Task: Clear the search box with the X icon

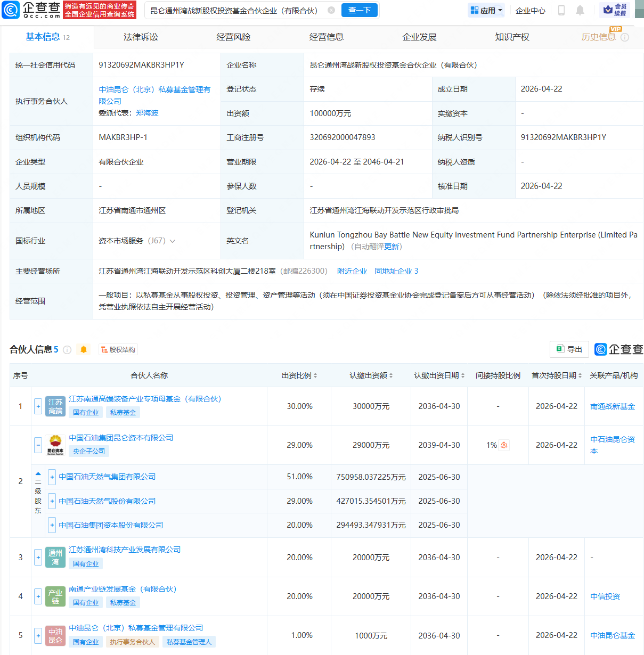Action: pos(331,10)
